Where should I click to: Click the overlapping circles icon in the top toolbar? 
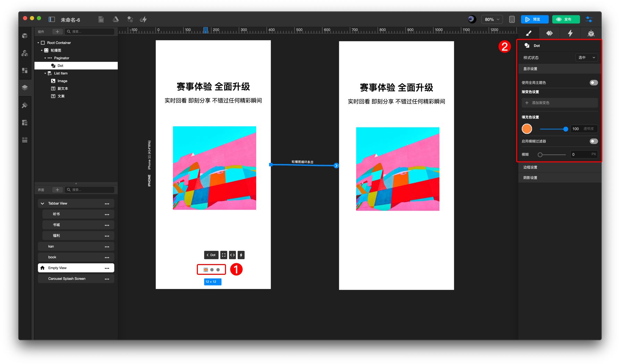[130, 19]
